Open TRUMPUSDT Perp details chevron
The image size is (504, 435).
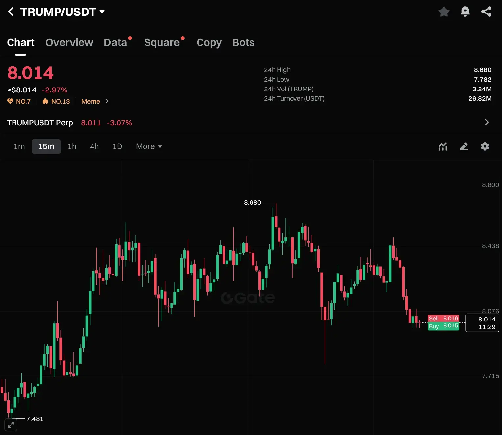[x=487, y=122]
